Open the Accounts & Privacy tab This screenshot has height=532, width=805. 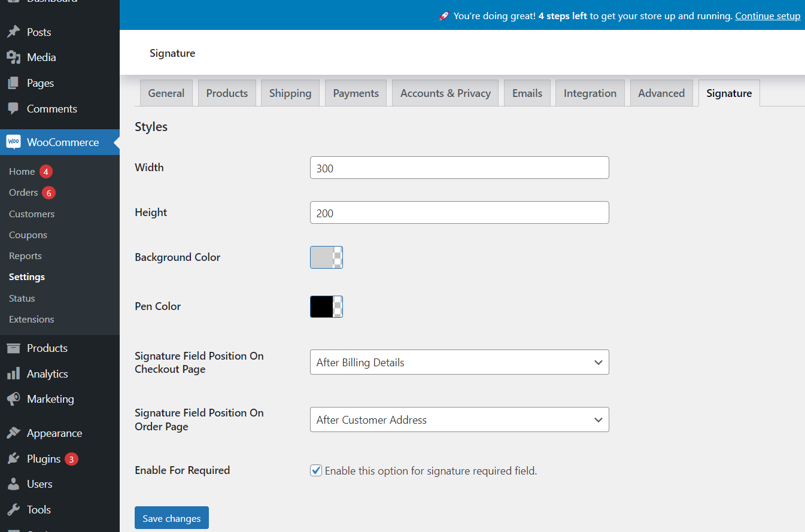pos(445,93)
